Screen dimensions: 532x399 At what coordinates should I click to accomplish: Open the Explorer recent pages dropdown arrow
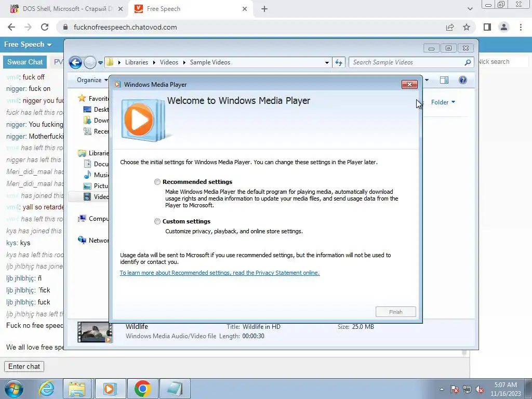[x=100, y=63]
